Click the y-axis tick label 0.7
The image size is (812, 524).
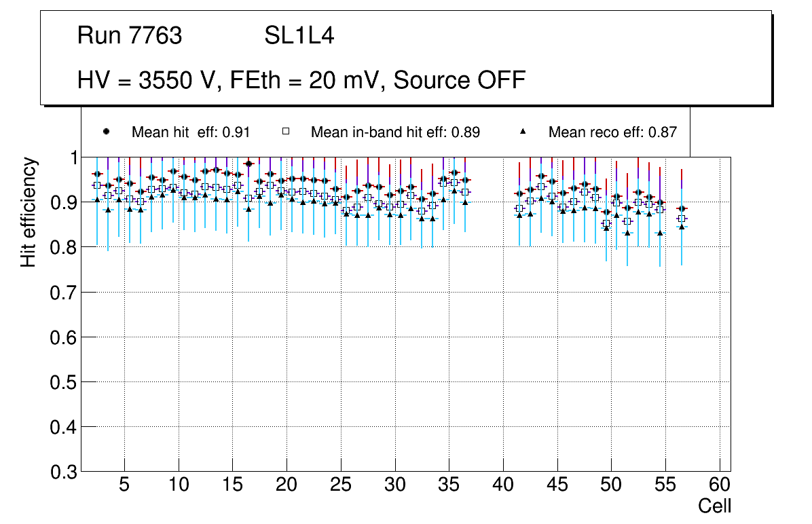click(x=63, y=293)
